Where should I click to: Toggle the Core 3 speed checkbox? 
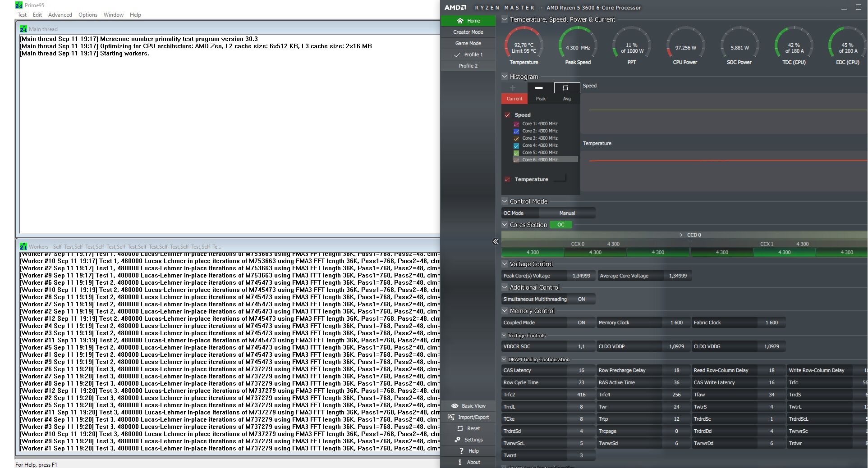pyautogui.click(x=516, y=138)
